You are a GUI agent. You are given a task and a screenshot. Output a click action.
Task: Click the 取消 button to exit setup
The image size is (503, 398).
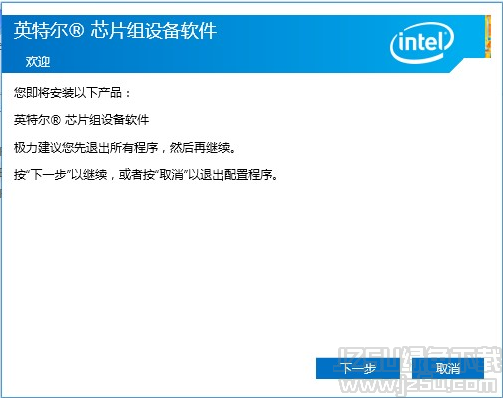pyautogui.click(x=448, y=368)
